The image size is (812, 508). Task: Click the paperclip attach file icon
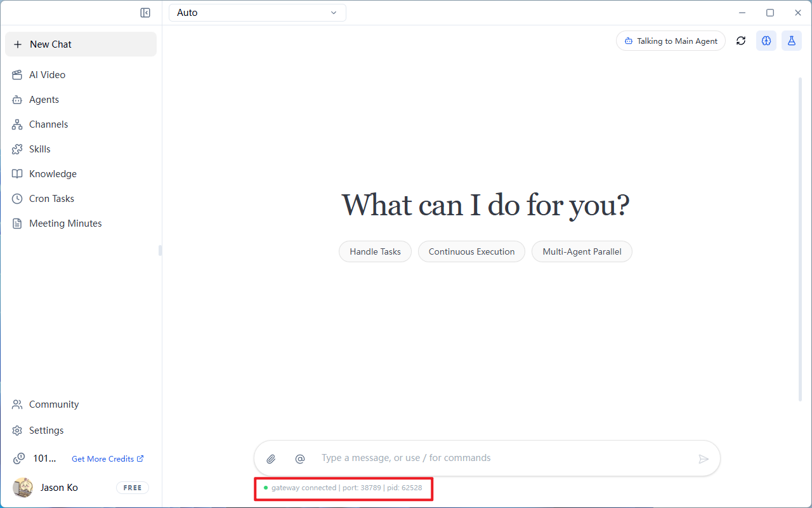click(271, 458)
